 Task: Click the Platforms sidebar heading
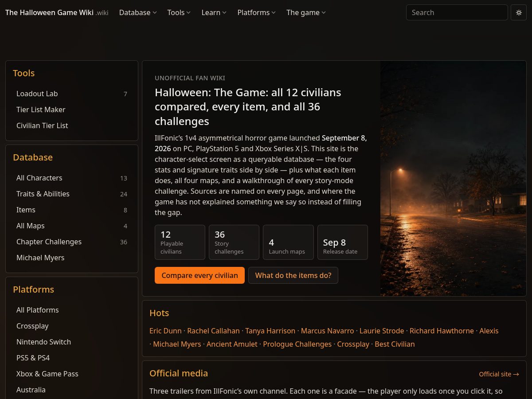pyautogui.click(x=33, y=289)
